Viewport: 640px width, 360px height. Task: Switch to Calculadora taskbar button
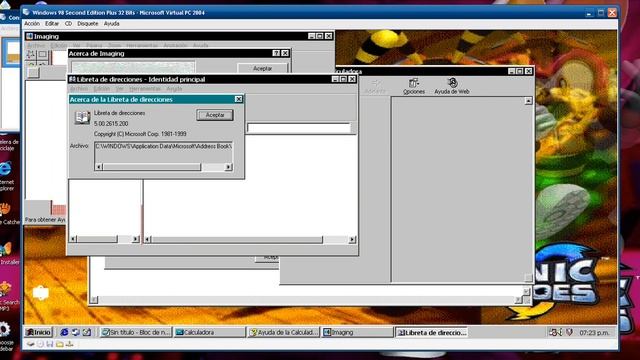tap(209, 332)
